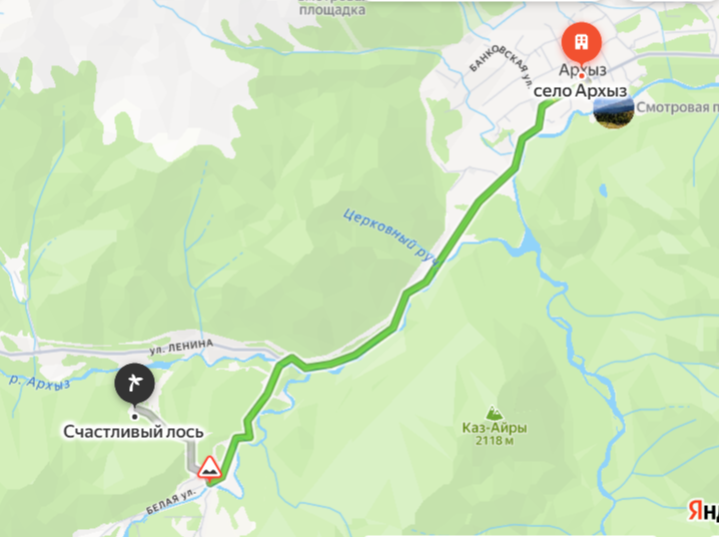Click the small blue lake below Архыз
719x537 pixels.
[x=602, y=189]
